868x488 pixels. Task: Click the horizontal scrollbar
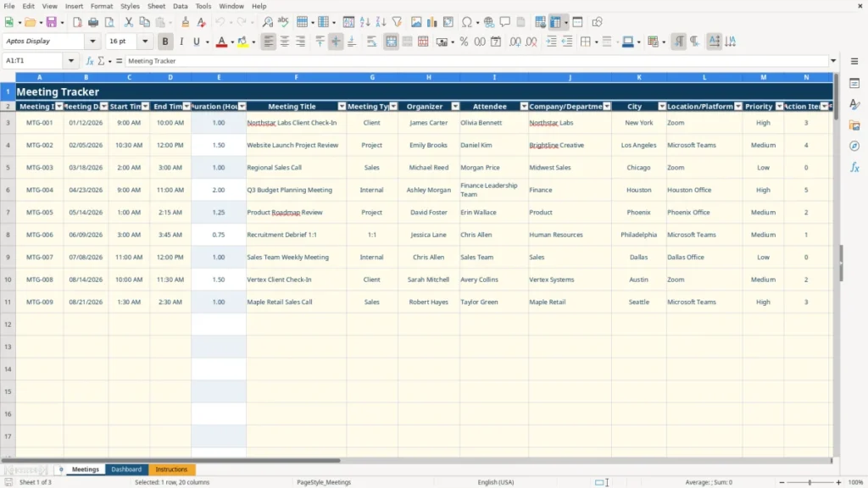(171, 460)
